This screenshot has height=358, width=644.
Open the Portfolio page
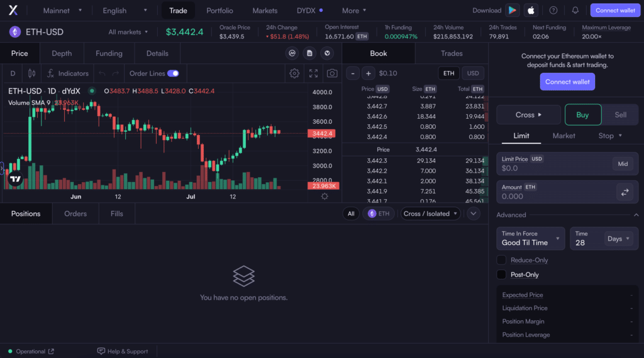219,10
